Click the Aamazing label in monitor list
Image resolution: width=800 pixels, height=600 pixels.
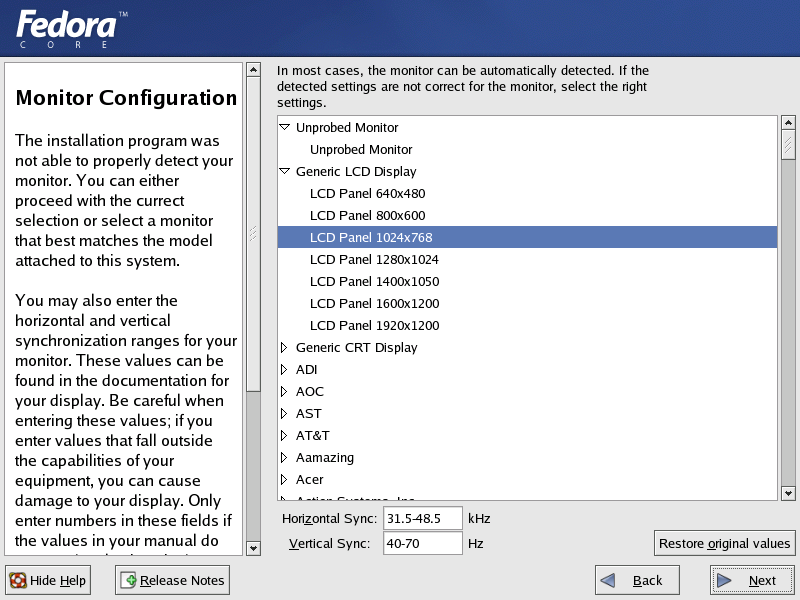324,458
